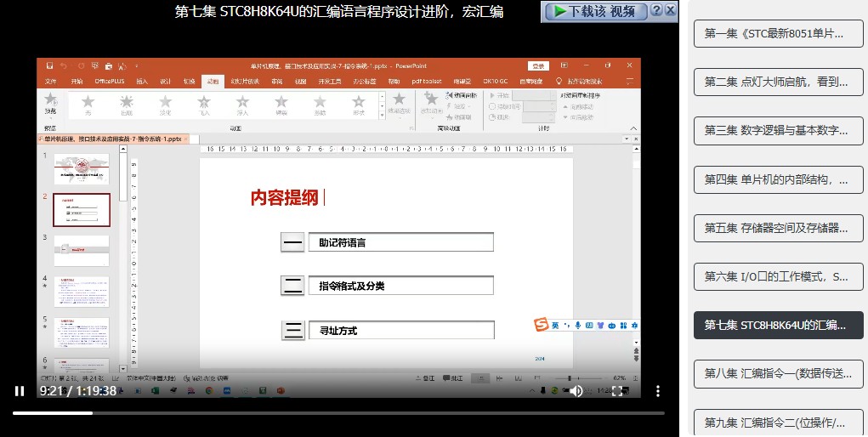
Task: Select slide 3 thumbnail
Action: click(82, 251)
